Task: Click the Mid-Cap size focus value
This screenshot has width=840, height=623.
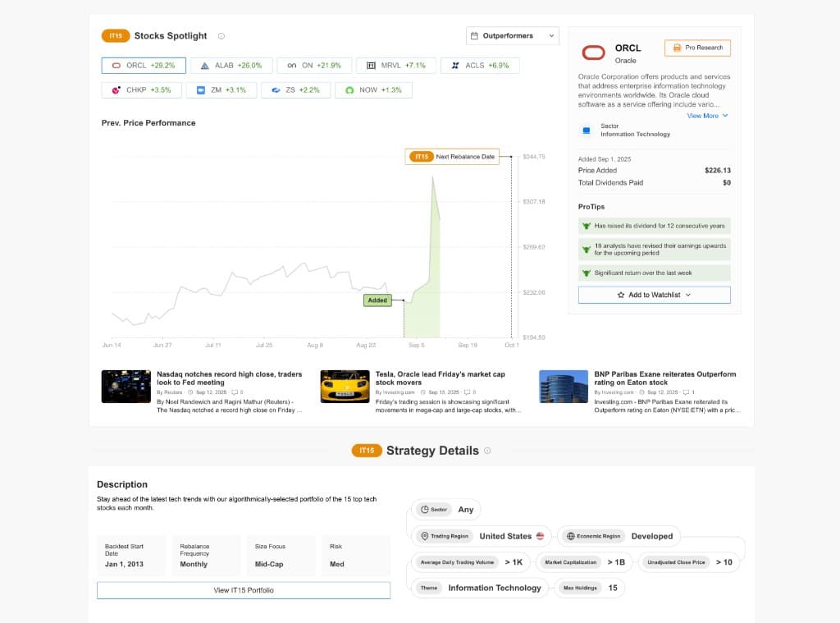Action: pos(269,565)
